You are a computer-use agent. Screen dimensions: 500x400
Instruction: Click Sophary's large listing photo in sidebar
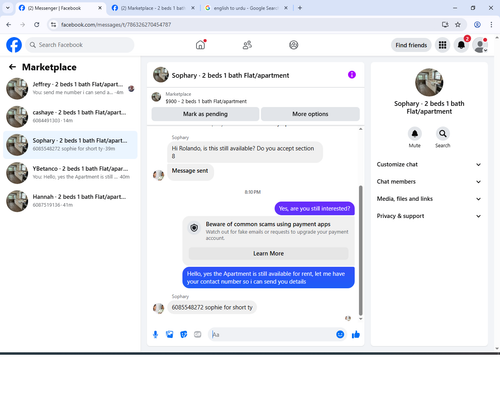[x=429, y=82]
